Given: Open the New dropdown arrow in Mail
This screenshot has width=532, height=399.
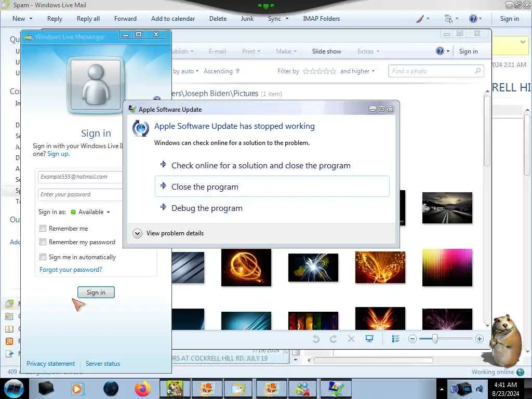Looking at the screenshot, I should point(31,19).
